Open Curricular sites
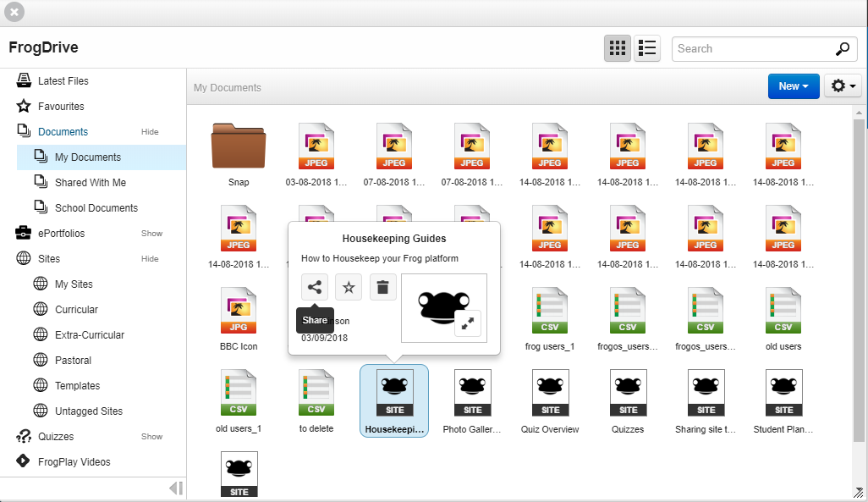The height and width of the screenshot is (502, 868). pos(76,310)
